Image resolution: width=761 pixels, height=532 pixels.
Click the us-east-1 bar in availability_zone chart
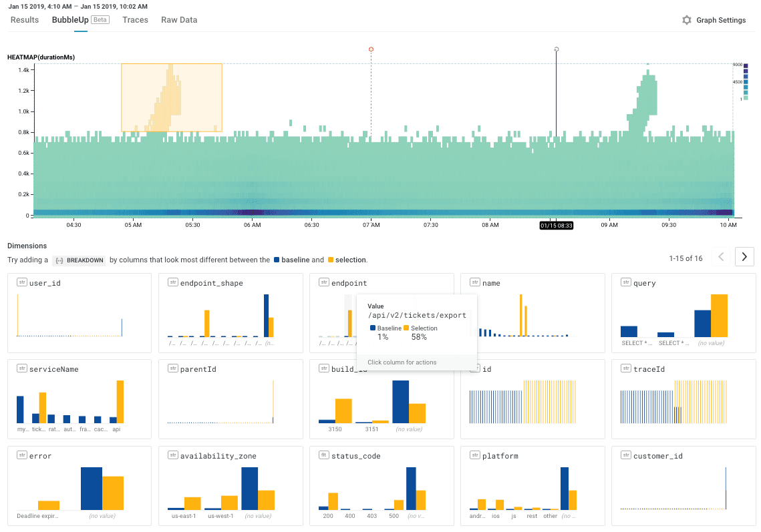(192, 503)
